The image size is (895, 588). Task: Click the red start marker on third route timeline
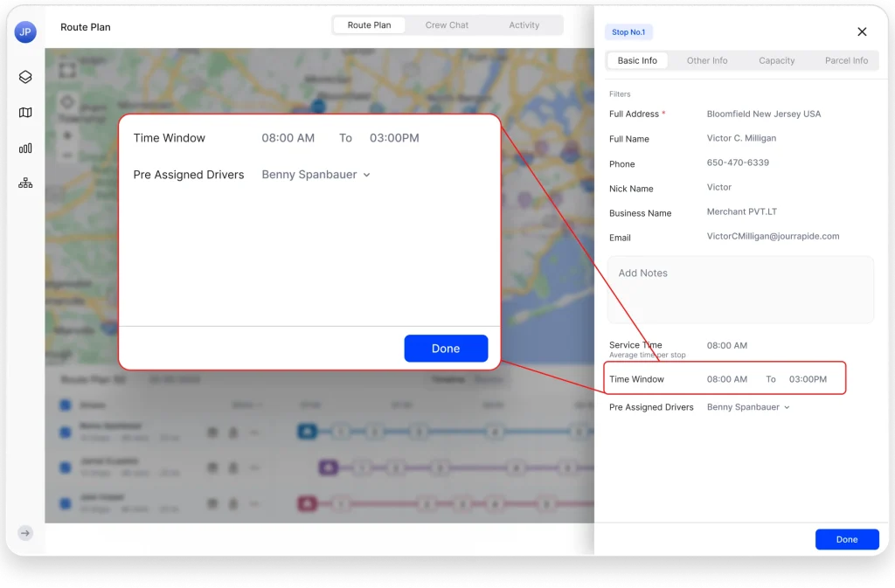307,503
